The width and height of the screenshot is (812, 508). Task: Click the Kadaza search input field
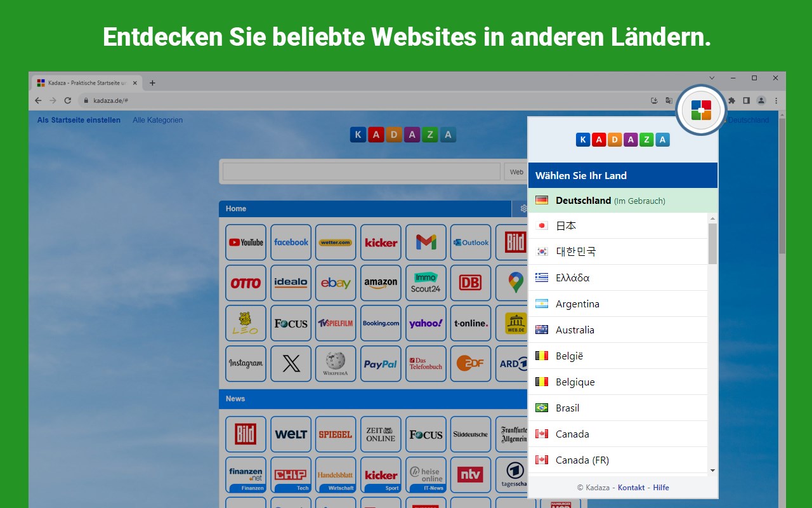362,172
